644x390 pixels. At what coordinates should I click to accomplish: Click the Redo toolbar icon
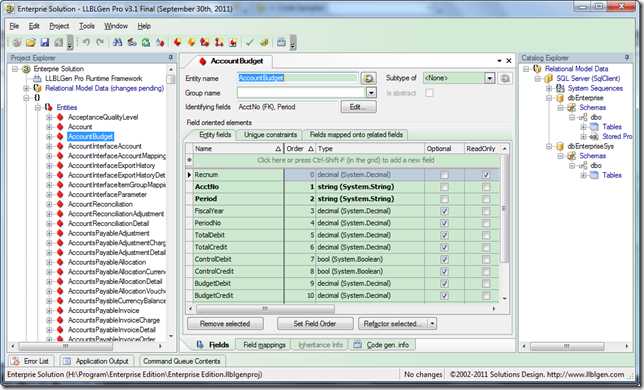100,42
